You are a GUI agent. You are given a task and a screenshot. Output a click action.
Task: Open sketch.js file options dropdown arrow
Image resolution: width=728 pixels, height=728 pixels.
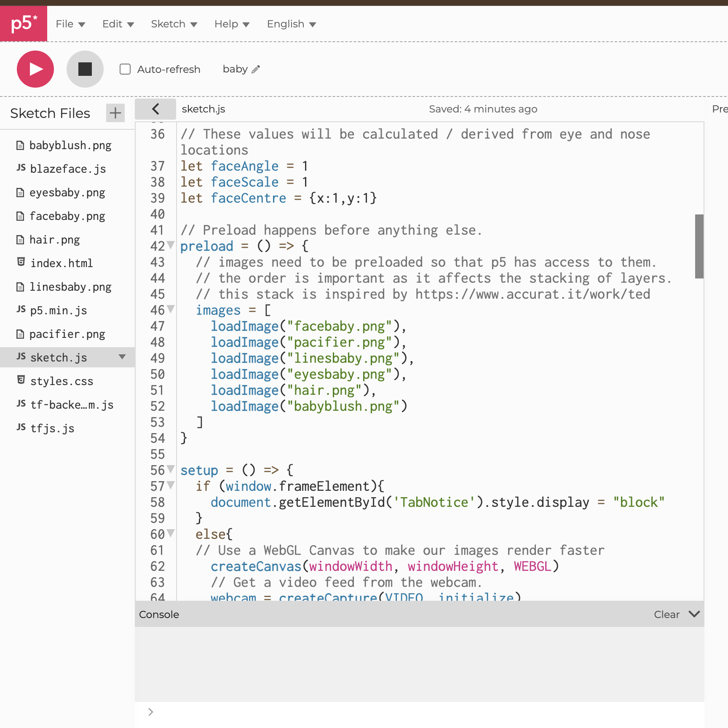pyautogui.click(x=122, y=357)
